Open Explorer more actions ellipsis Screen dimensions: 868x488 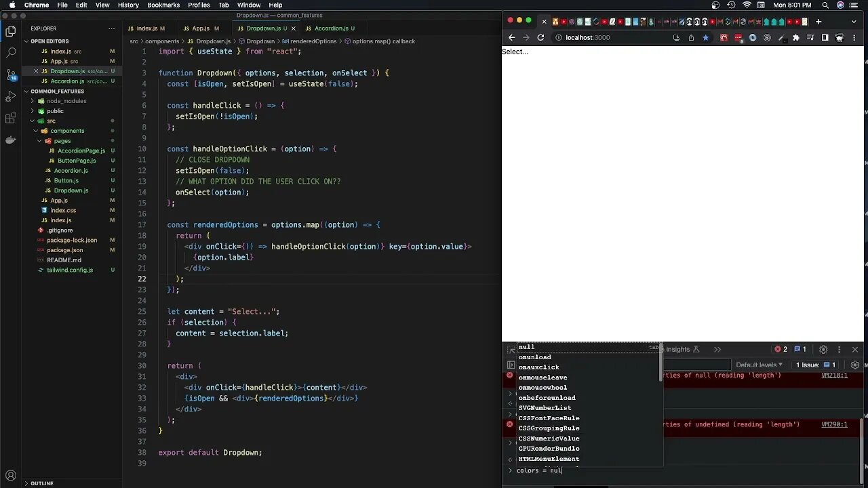click(x=112, y=28)
